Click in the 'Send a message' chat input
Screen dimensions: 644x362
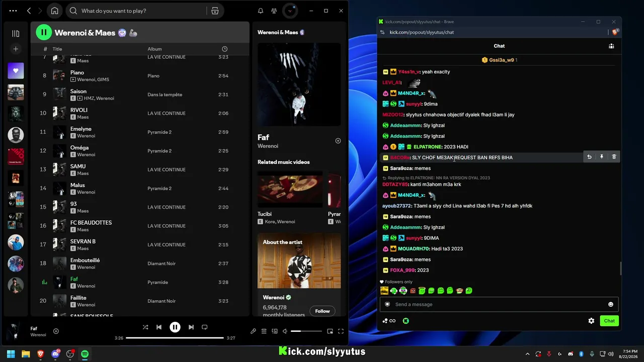coord(499,304)
